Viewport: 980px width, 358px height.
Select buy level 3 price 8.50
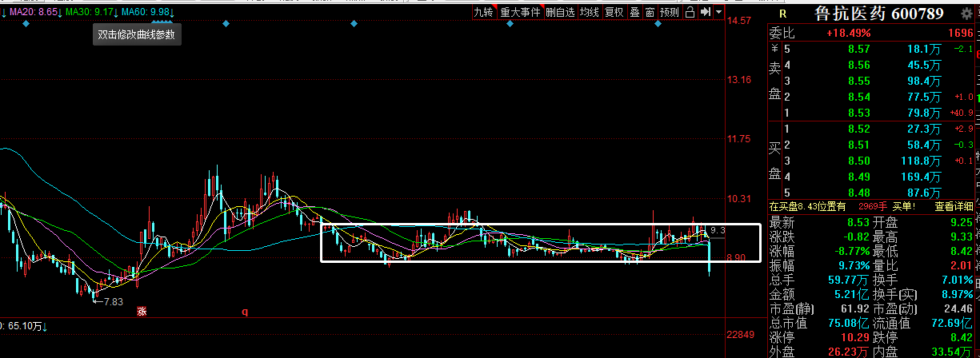pyautogui.click(x=858, y=161)
